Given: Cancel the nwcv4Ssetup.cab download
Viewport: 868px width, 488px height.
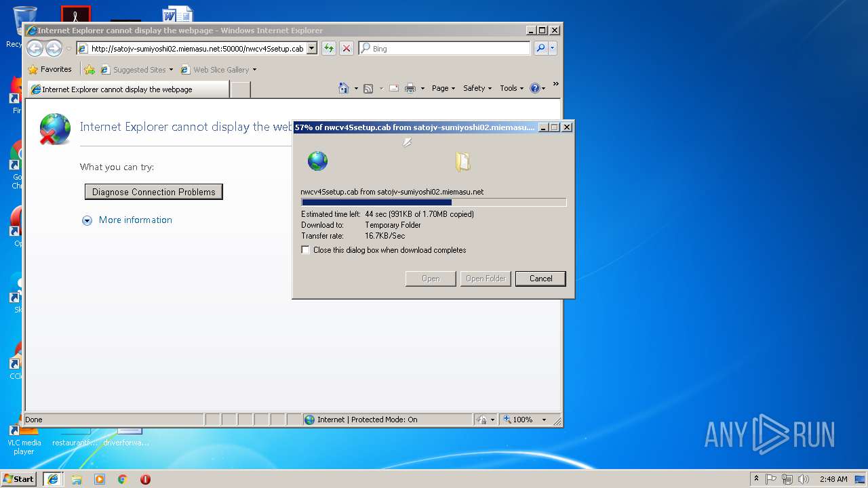Looking at the screenshot, I should point(540,279).
